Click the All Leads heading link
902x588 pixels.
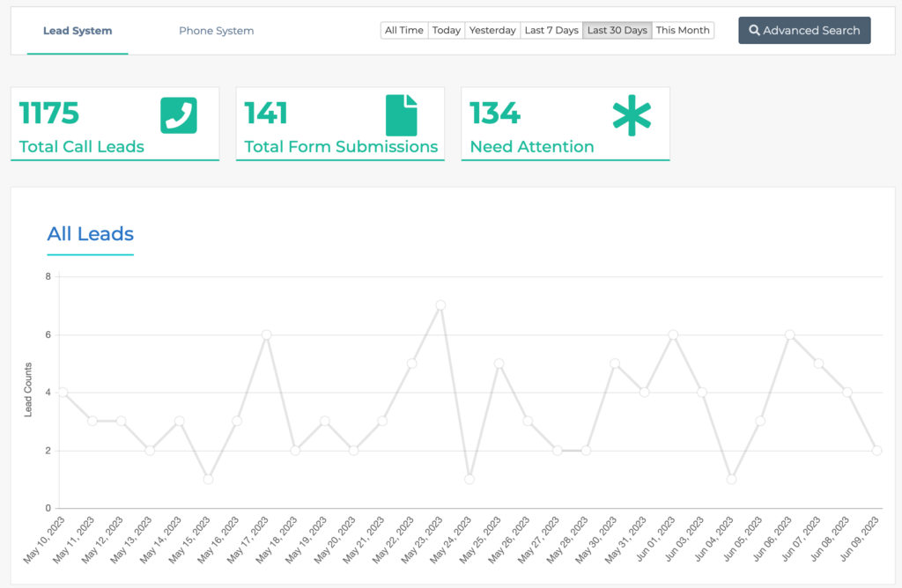(90, 233)
